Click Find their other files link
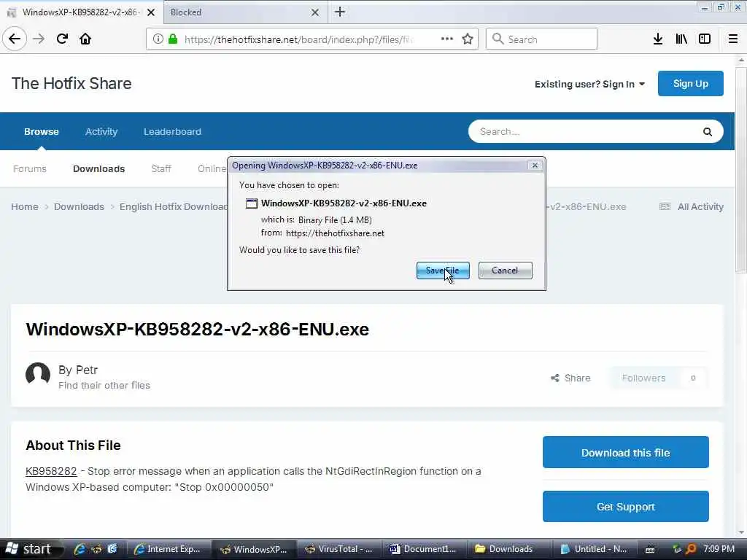 pyautogui.click(x=104, y=386)
